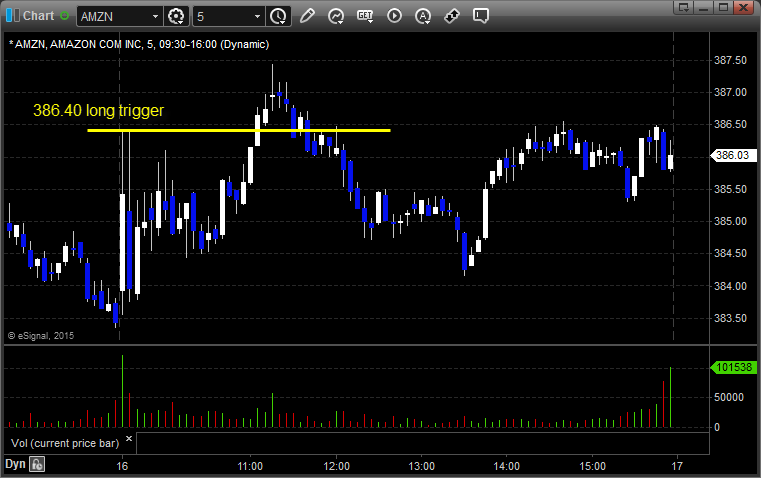Image resolution: width=761 pixels, height=478 pixels.
Task: Close the chart window
Action: [x=743, y=7]
